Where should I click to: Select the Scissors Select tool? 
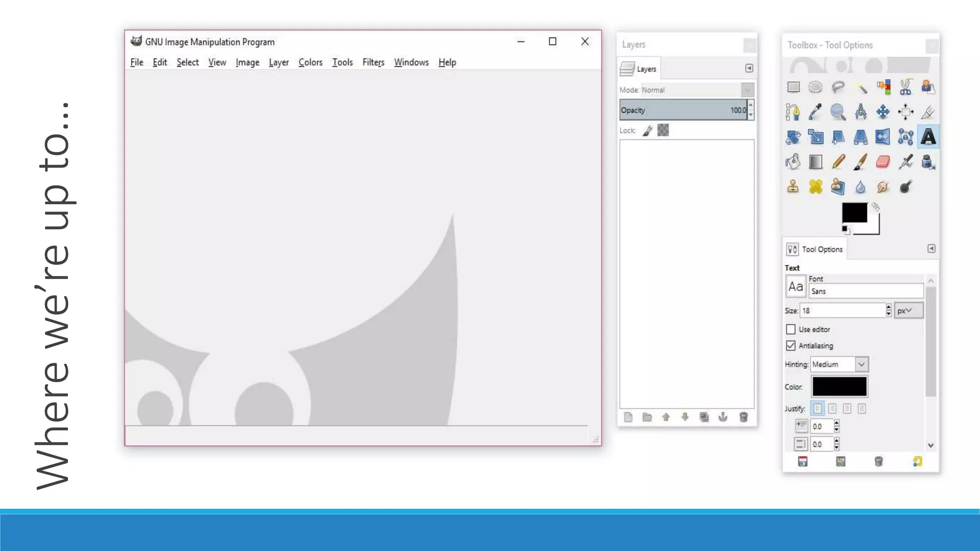click(905, 87)
